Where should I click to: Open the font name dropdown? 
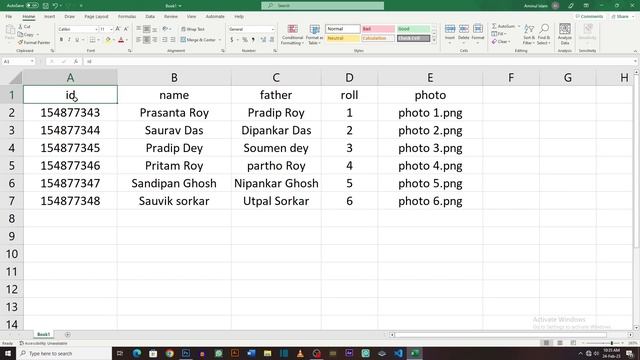(x=96, y=29)
